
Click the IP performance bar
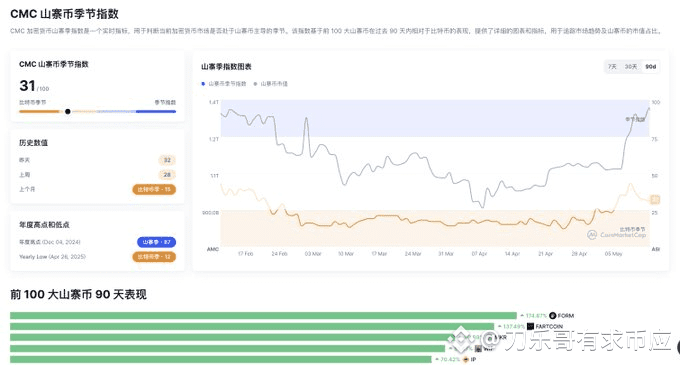click(221, 359)
